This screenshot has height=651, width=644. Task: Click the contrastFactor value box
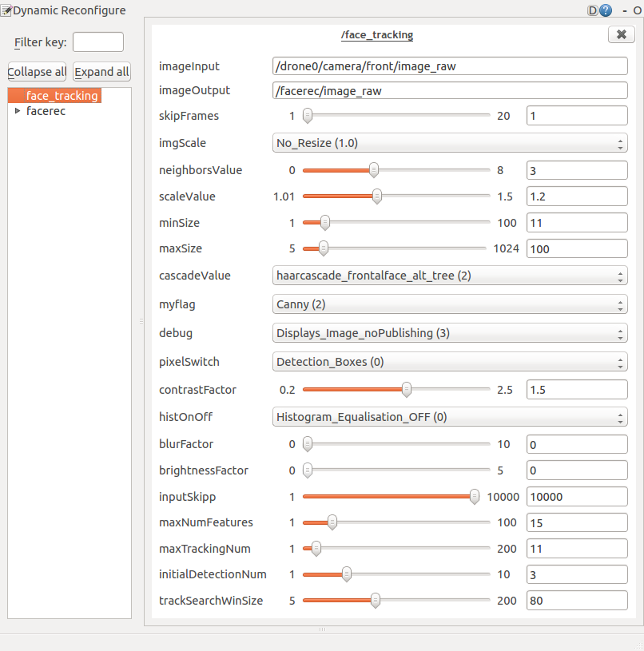click(x=577, y=390)
